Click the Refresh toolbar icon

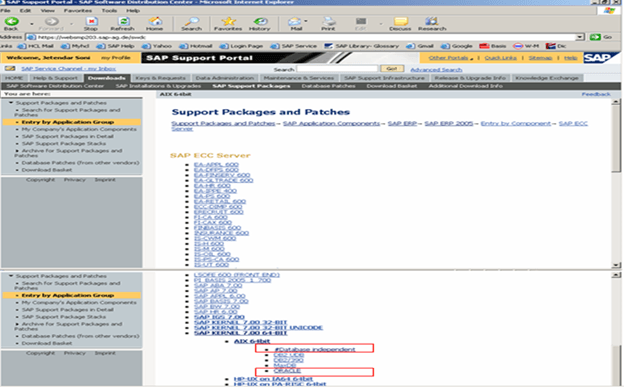click(x=123, y=22)
